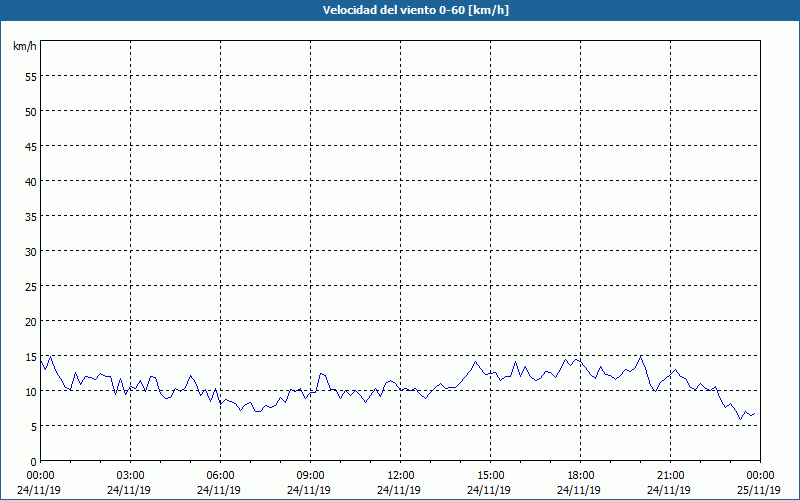Click the wind speed low point near 23:20
The image size is (800, 500).
741,419
